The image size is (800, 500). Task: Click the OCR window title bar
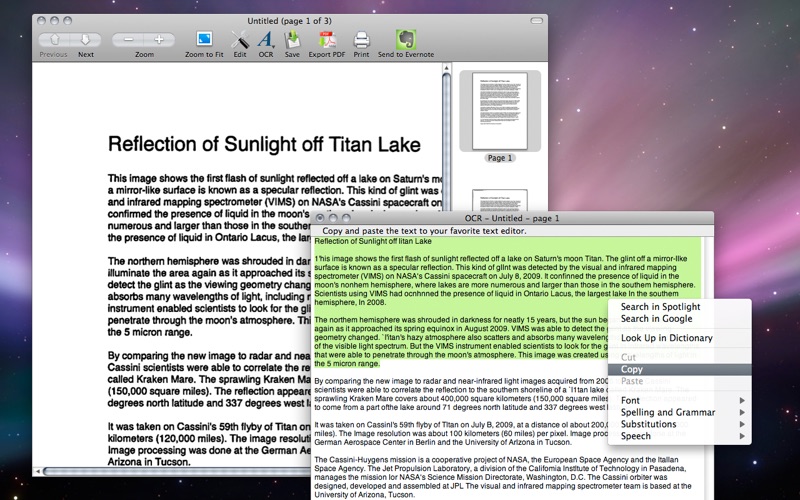(512, 218)
